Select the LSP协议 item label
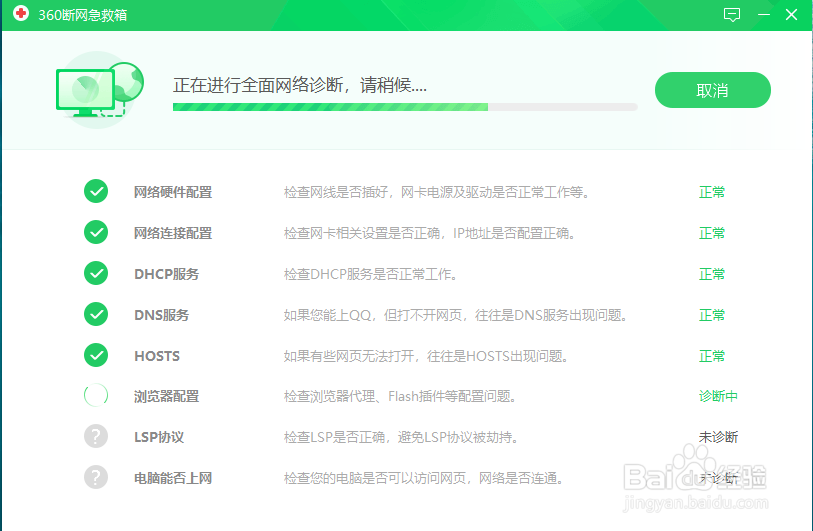This screenshot has width=813, height=531. pyautogui.click(x=159, y=438)
